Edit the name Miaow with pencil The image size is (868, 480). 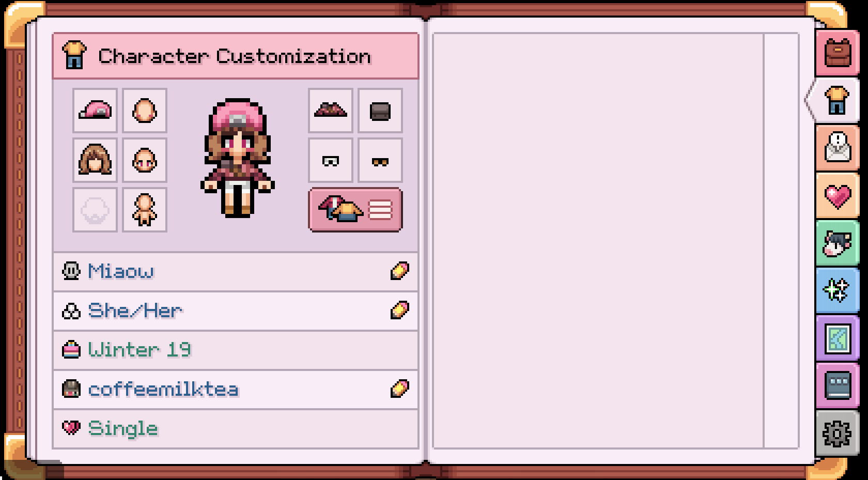[400, 271]
